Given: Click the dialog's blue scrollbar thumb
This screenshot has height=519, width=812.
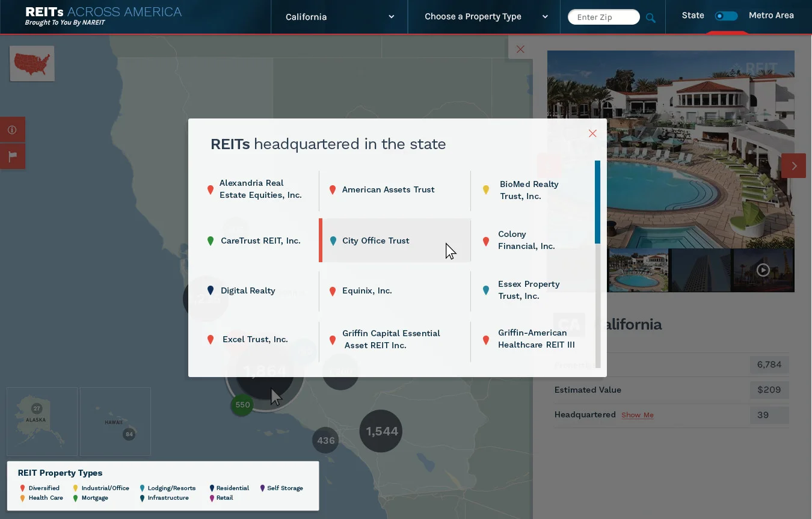Looking at the screenshot, I should (598, 202).
